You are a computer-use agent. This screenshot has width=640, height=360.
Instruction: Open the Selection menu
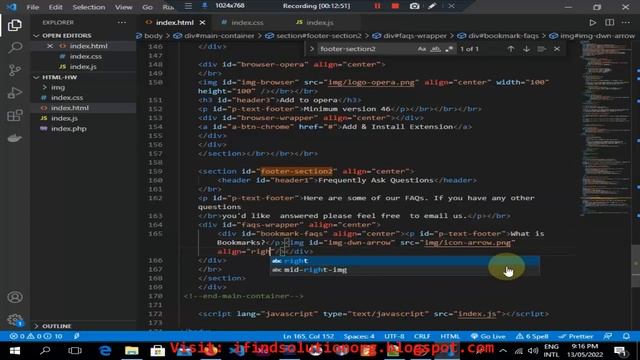click(x=89, y=7)
